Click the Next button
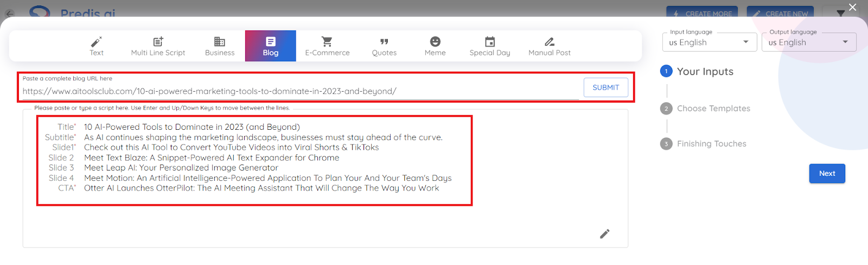Image resolution: width=868 pixels, height=265 pixels. click(827, 174)
